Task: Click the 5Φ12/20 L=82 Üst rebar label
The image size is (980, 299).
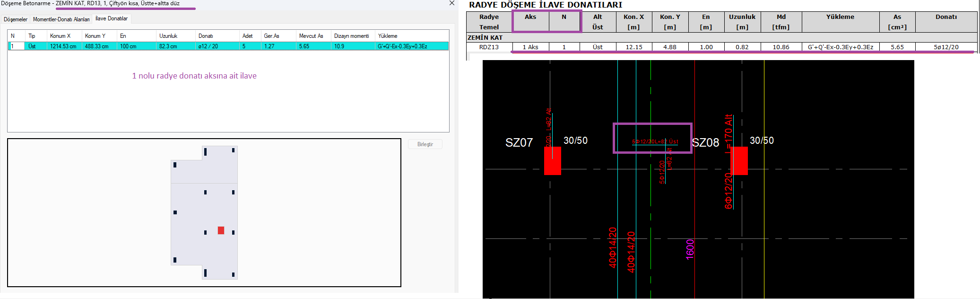Action: tap(655, 141)
